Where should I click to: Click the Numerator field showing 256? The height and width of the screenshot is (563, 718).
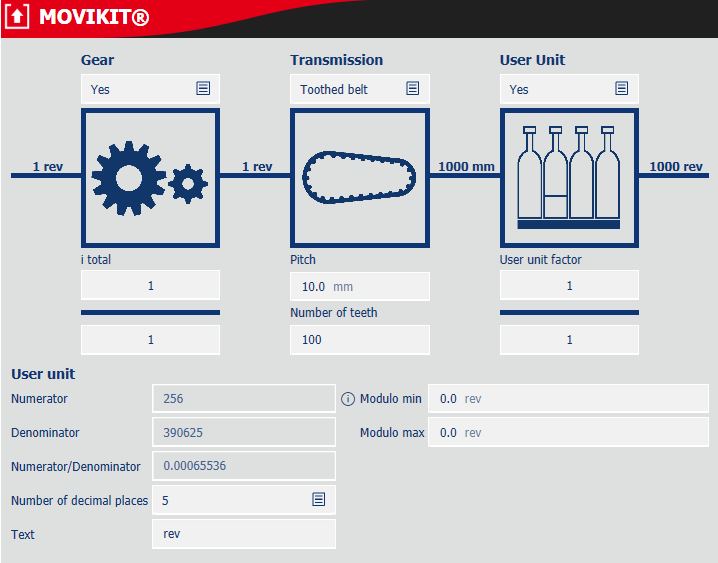(244, 398)
